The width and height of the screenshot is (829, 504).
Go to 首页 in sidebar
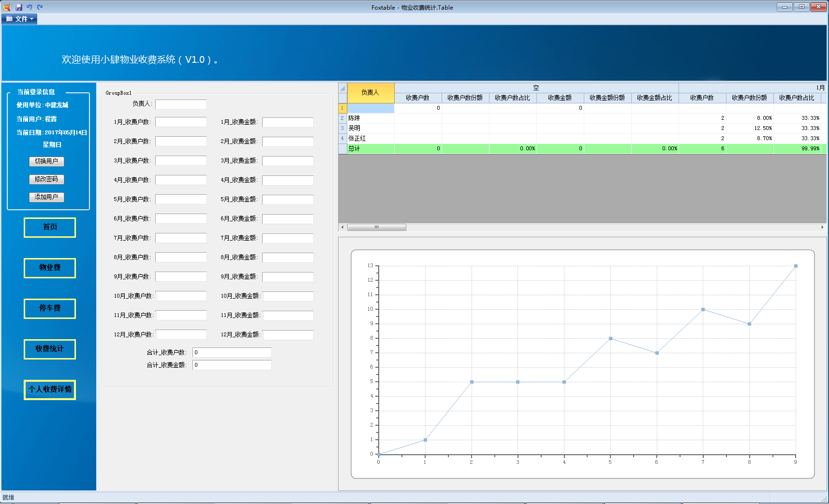click(50, 227)
